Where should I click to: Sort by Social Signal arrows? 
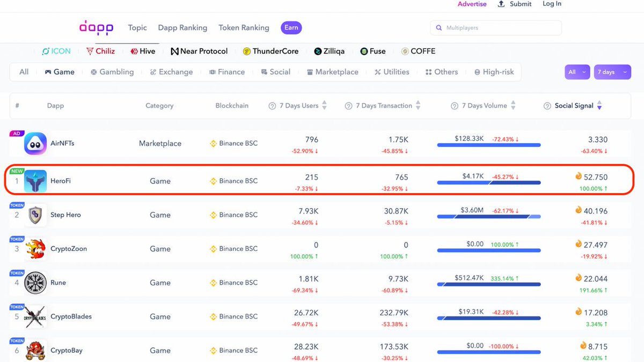pyautogui.click(x=599, y=106)
